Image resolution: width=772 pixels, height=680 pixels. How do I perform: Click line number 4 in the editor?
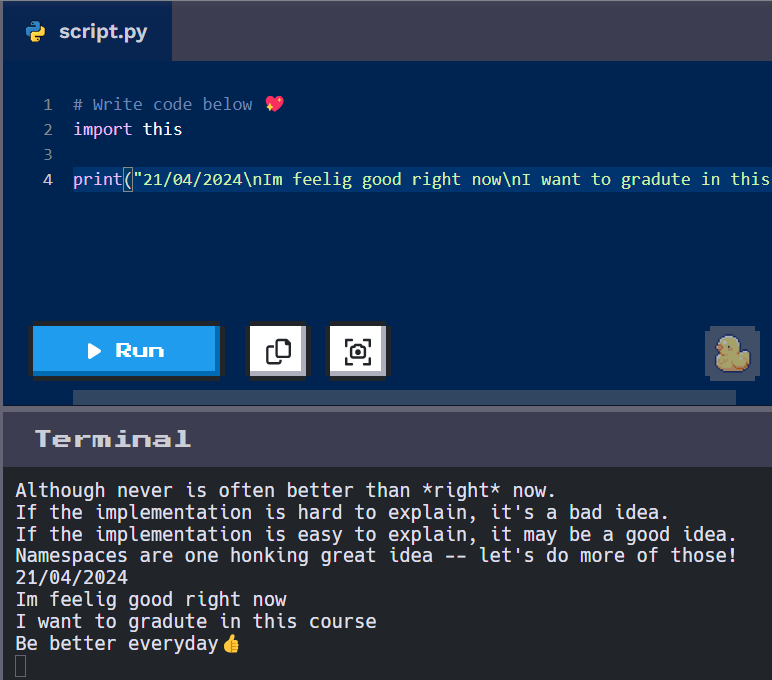(48, 180)
